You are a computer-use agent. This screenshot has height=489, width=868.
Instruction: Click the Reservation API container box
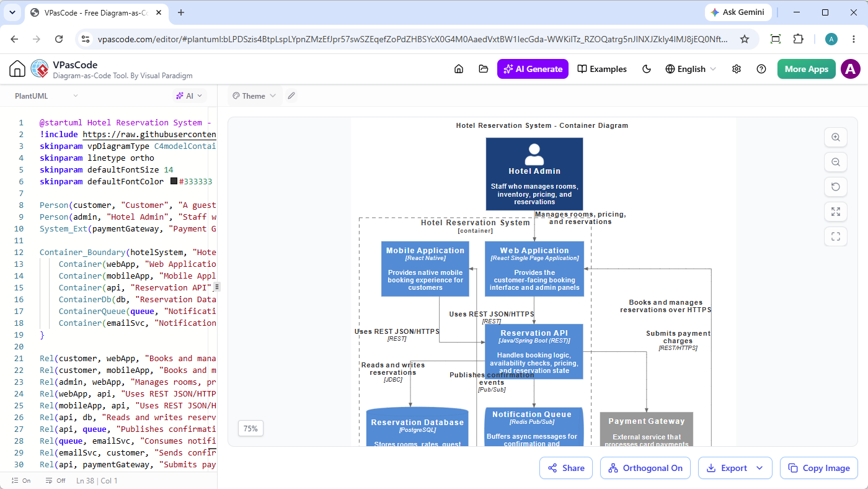(534, 351)
